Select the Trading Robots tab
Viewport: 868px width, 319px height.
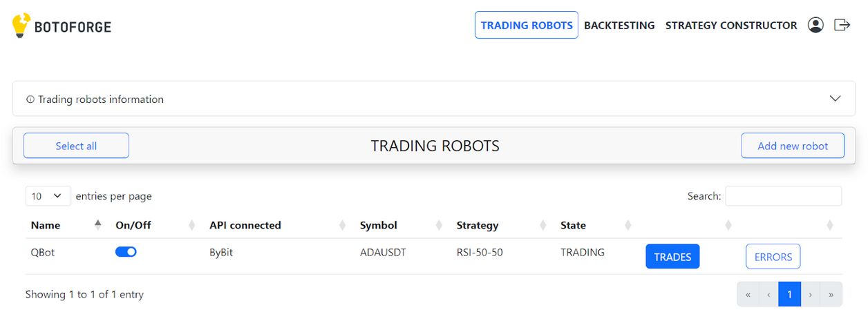click(x=527, y=25)
